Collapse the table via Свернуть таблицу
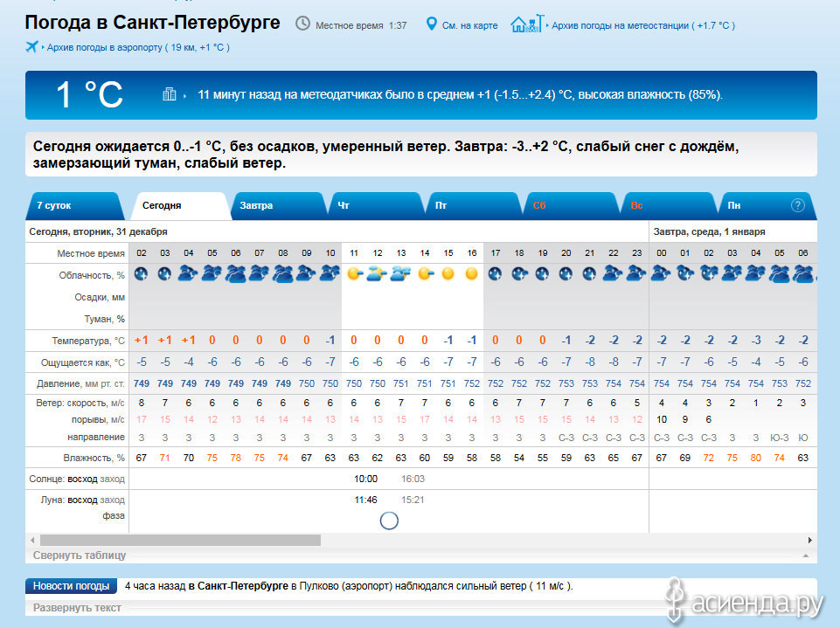The height and width of the screenshot is (628, 840). click(x=80, y=556)
